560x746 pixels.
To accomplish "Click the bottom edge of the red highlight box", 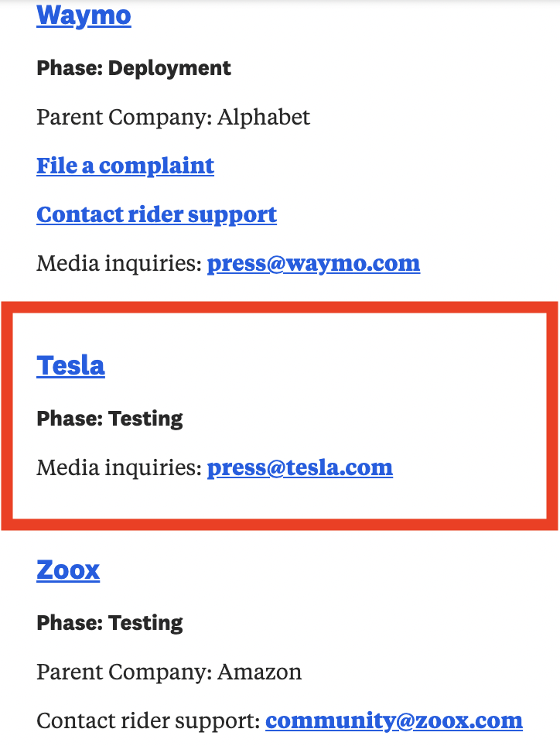I will pos(280,524).
